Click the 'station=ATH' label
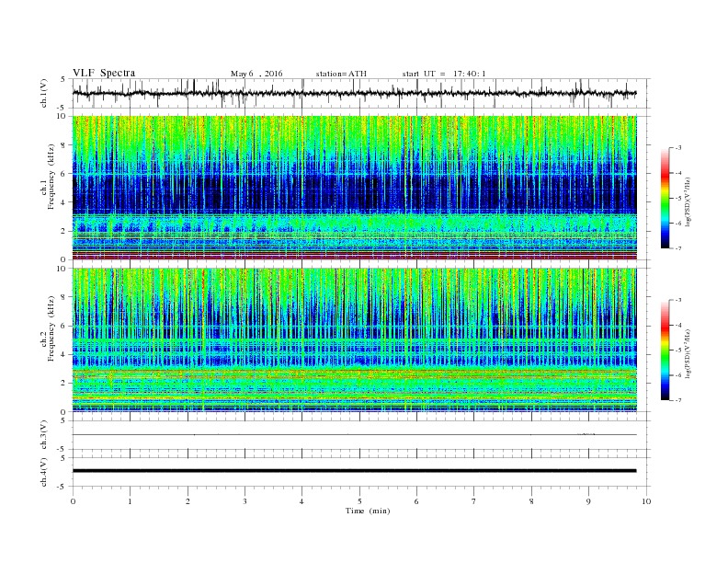Image resolution: width=728 pixels, height=563 pixels. pyautogui.click(x=341, y=74)
